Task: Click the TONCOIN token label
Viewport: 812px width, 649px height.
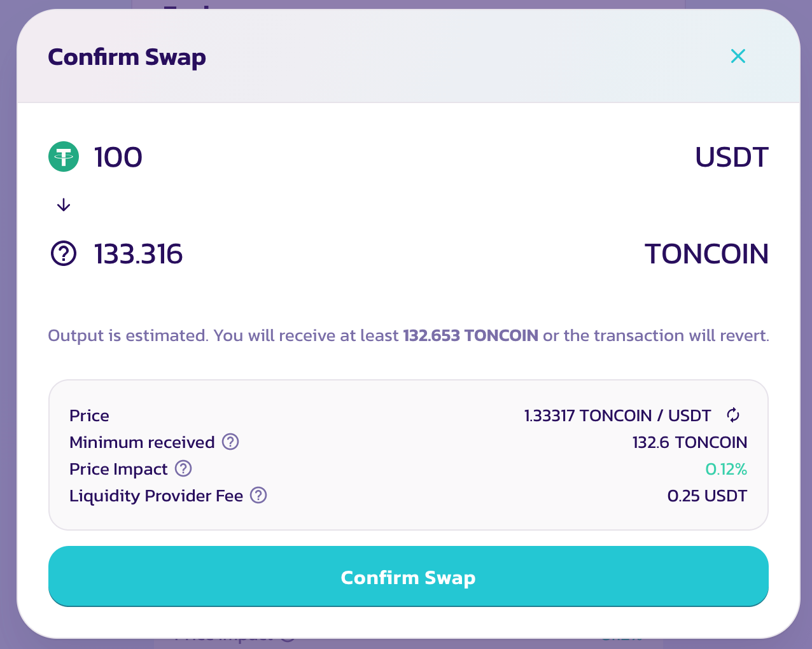Action: click(707, 254)
